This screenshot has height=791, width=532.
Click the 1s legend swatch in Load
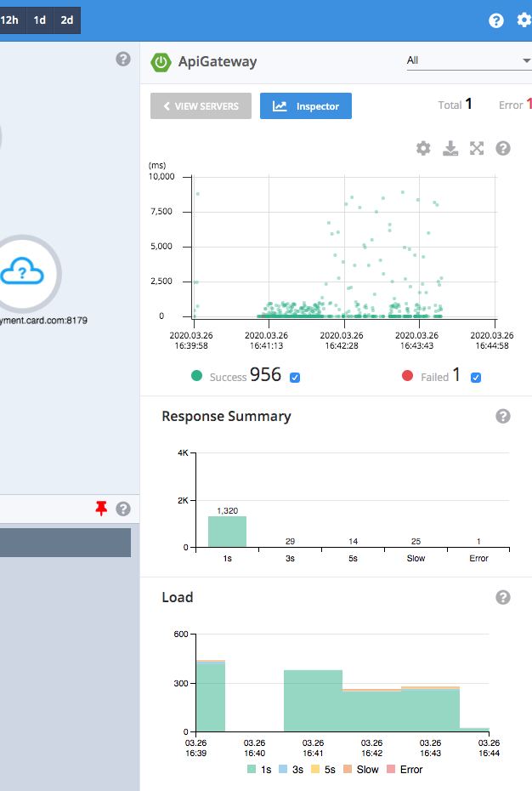(252, 769)
